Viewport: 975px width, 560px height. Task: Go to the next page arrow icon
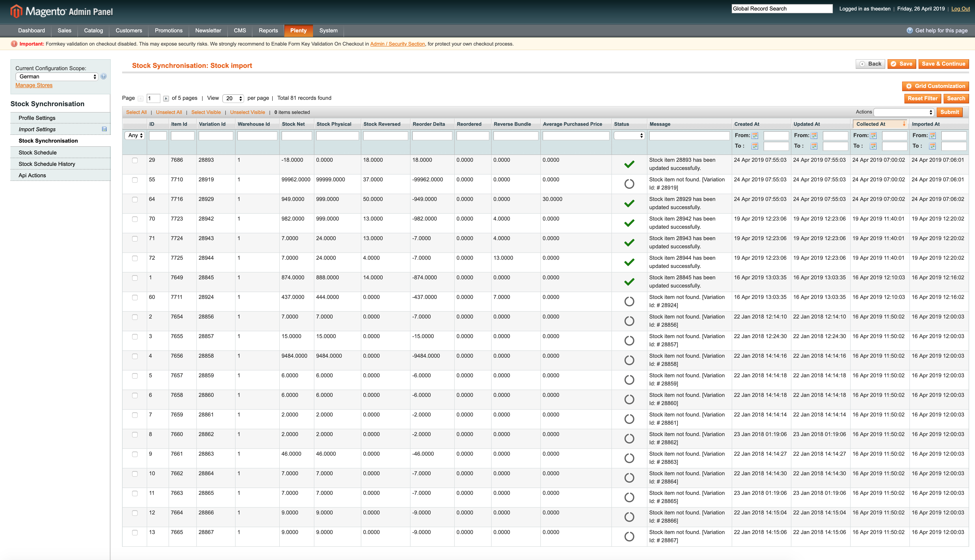[166, 98]
